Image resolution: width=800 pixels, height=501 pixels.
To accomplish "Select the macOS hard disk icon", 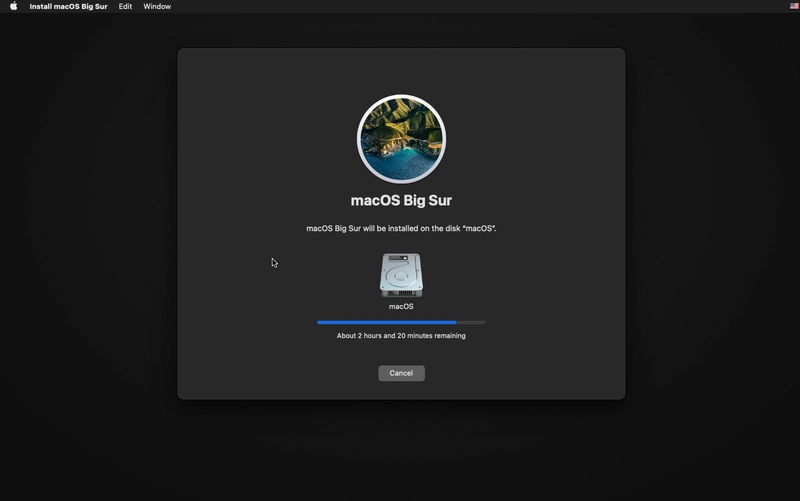I will 401,275.
